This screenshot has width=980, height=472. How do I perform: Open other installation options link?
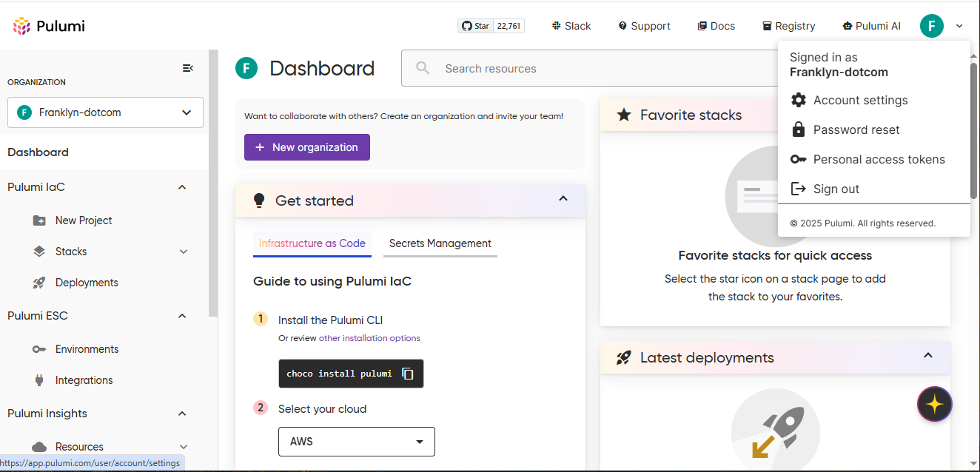pyautogui.click(x=369, y=338)
